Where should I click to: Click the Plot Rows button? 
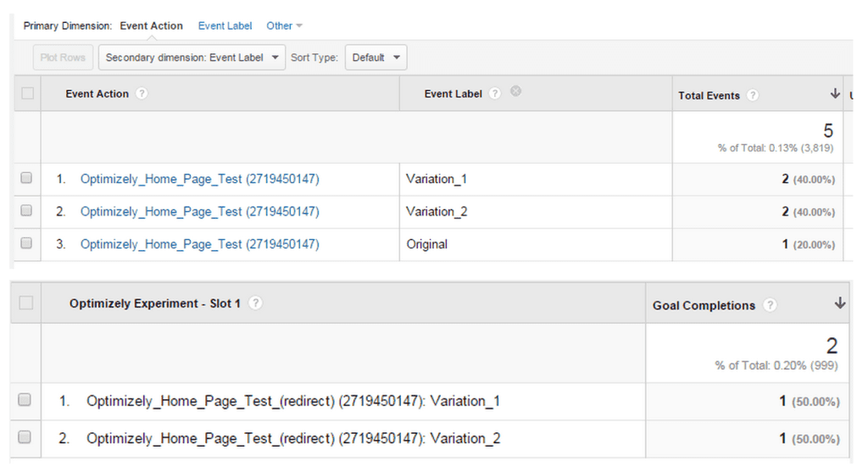pos(63,58)
